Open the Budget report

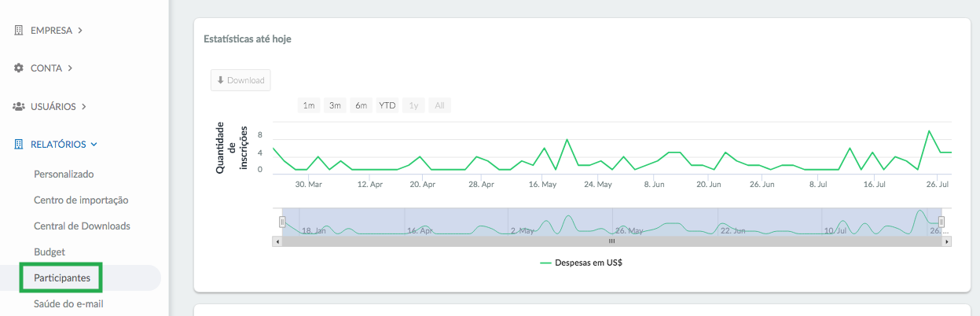coord(50,252)
